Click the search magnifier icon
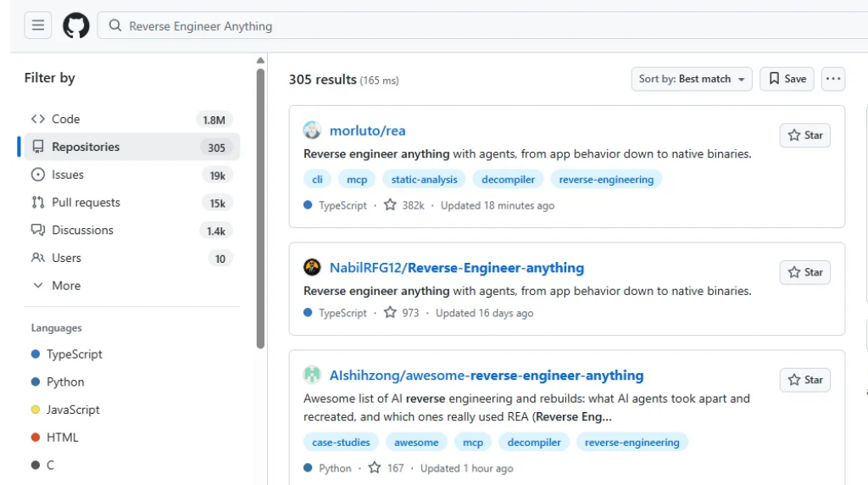This screenshot has width=868, height=485. (x=114, y=25)
